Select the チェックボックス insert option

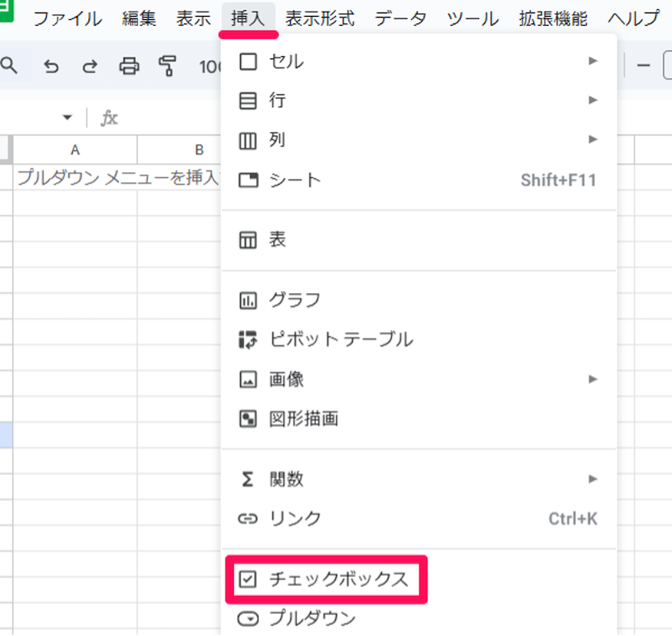click(x=328, y=579)
